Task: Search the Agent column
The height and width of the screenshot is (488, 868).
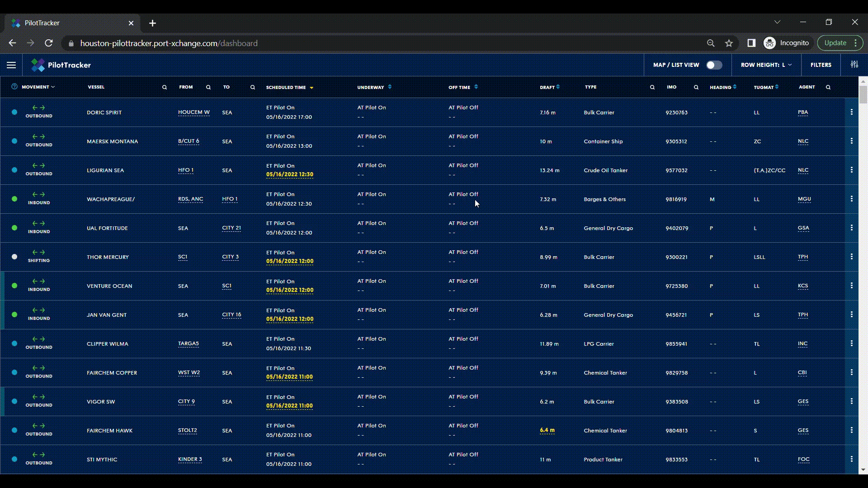Action: [828, 87]
